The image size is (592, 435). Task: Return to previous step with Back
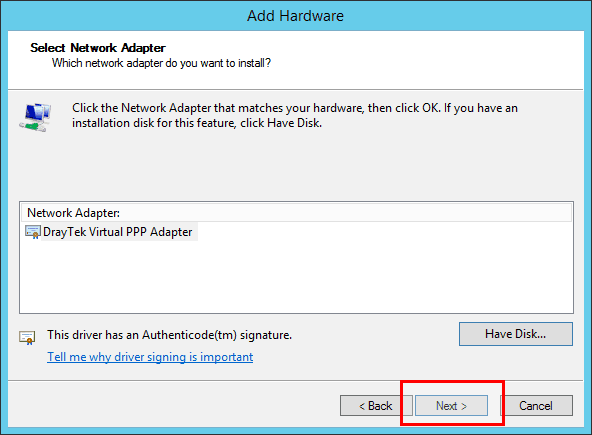pos(376,406)
